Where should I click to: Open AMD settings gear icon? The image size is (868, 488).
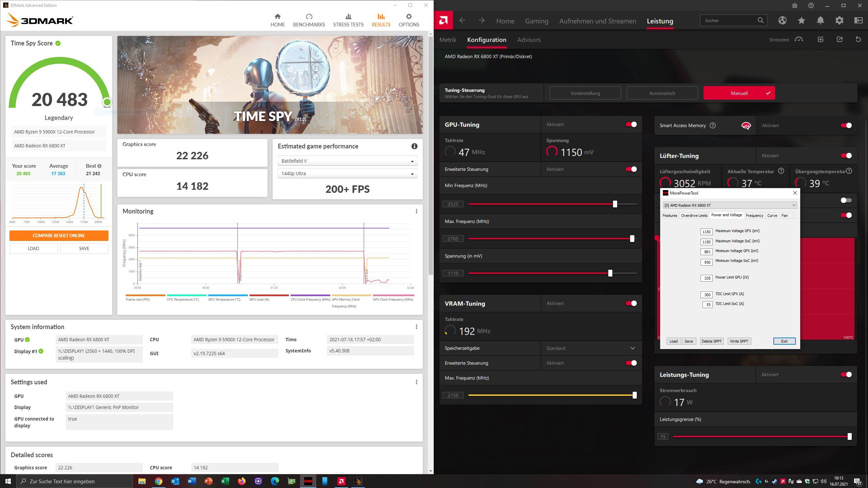click(839, 20)
